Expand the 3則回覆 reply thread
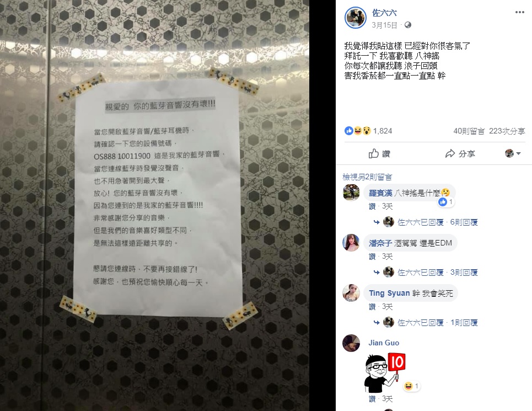 464,273
